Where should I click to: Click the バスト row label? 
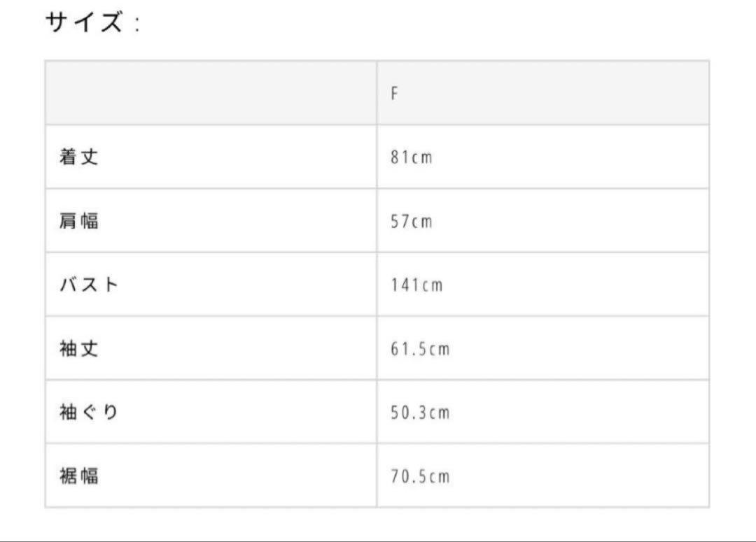pyautogui.click(x=89, y=284)
